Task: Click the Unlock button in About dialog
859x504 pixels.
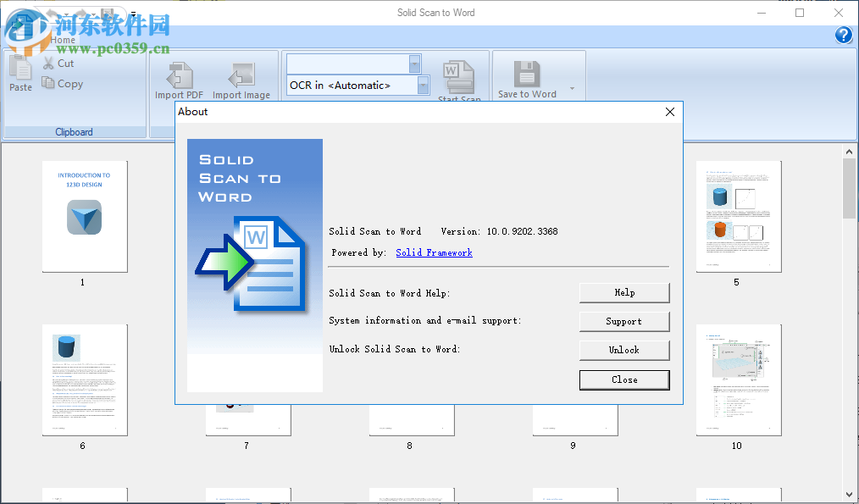Action: (624, 350)
